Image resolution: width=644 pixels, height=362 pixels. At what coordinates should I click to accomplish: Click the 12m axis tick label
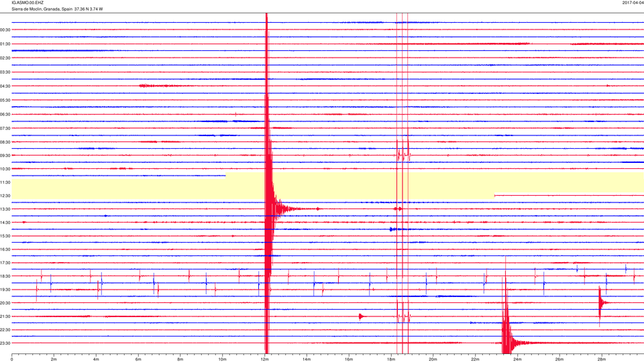coord(264,359)
